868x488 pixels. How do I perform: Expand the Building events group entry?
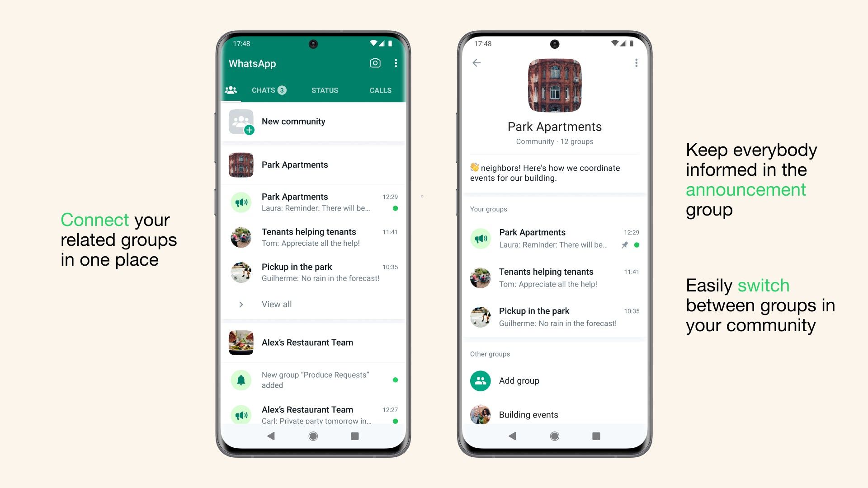pos(554,413)
